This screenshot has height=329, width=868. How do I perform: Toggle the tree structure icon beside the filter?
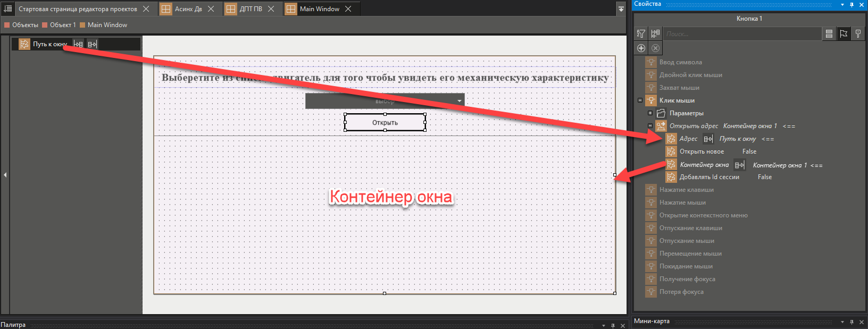(655, 33)
